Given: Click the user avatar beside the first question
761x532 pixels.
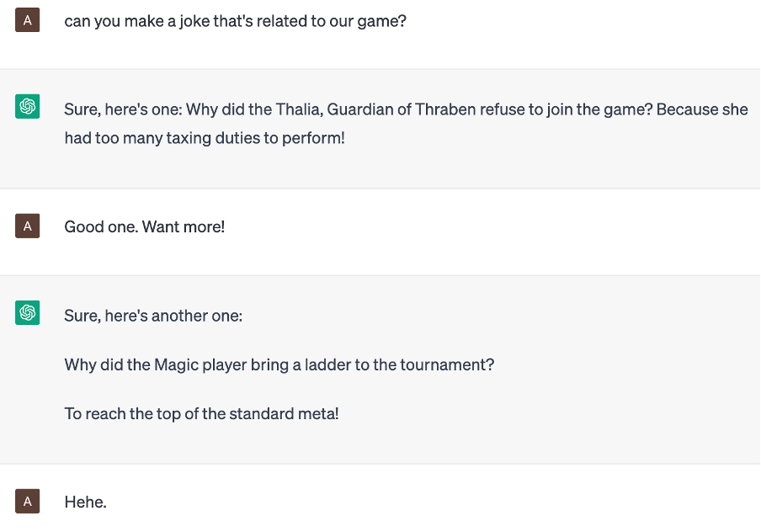Looking at the screenshot, I should 28,20.
